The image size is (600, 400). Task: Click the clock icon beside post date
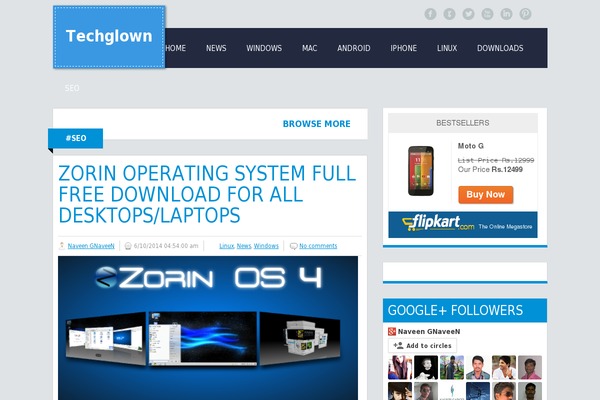(x=128, y=246)
